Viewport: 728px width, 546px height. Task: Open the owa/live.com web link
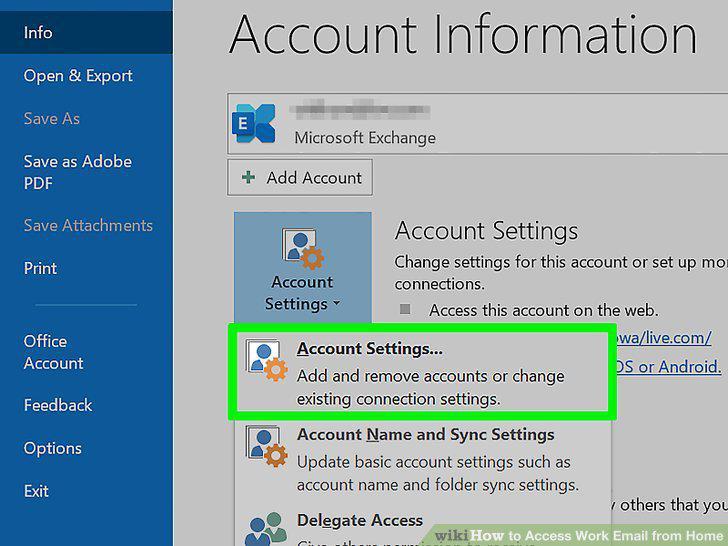663,338
